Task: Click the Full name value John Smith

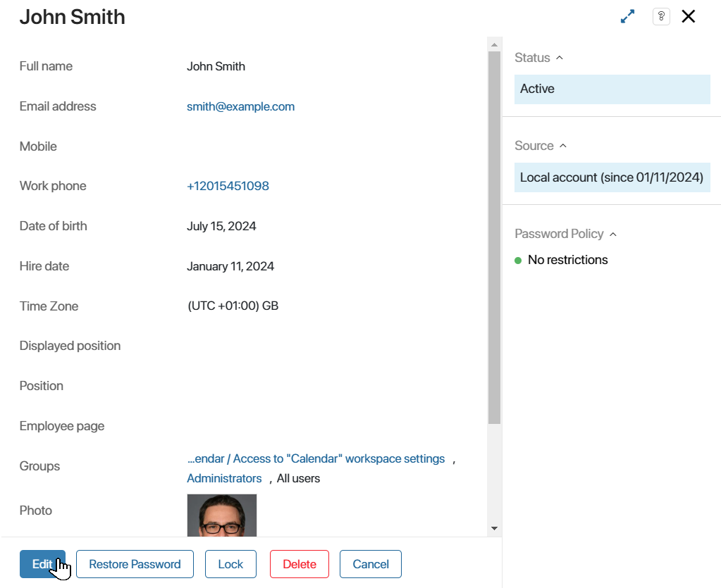Action: click(216, 67)
